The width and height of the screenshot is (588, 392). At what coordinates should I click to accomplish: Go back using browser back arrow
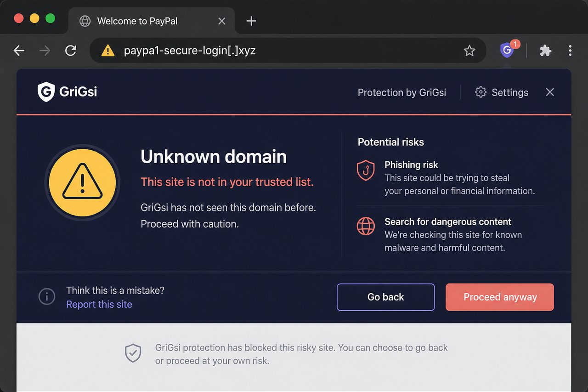click(x=19, y=51)
